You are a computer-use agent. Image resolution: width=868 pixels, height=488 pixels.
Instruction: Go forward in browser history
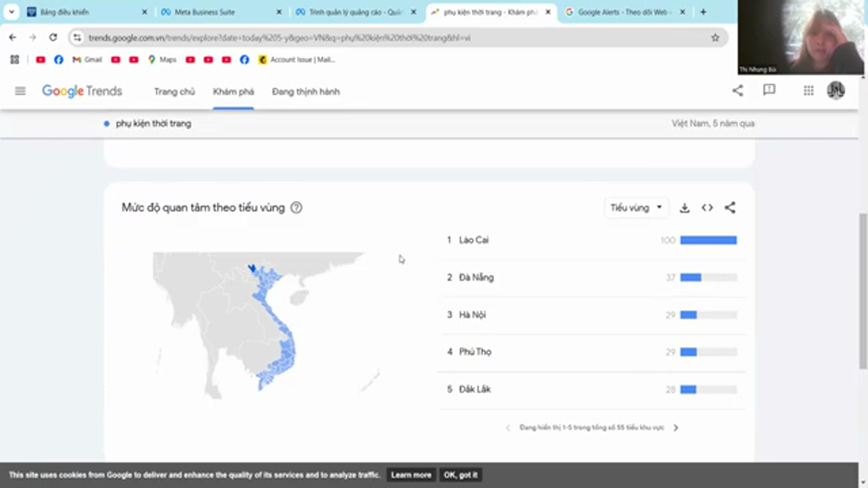33,38
